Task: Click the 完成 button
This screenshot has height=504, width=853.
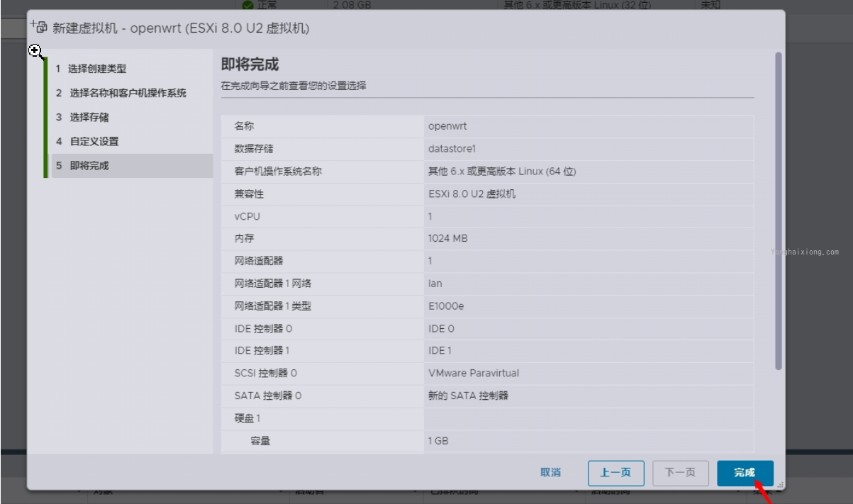Action: click(x=745, y=473)
